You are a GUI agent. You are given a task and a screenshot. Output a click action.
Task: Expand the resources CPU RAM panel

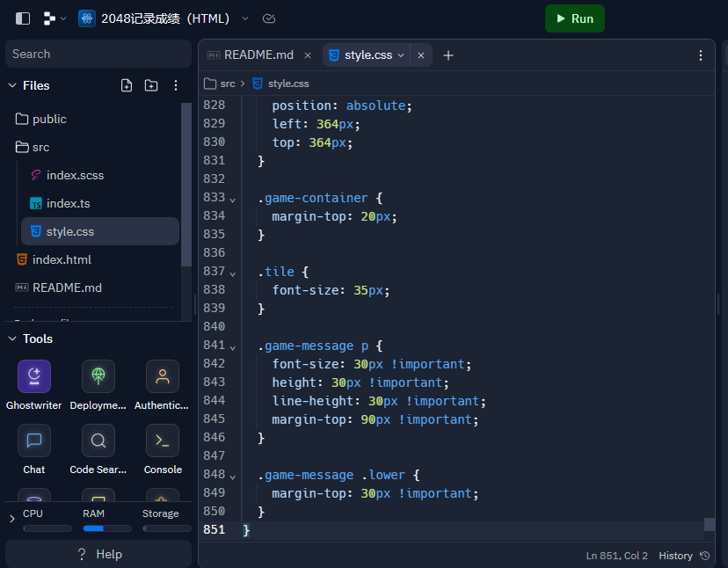pyautogui.click(x=12, y=519)
